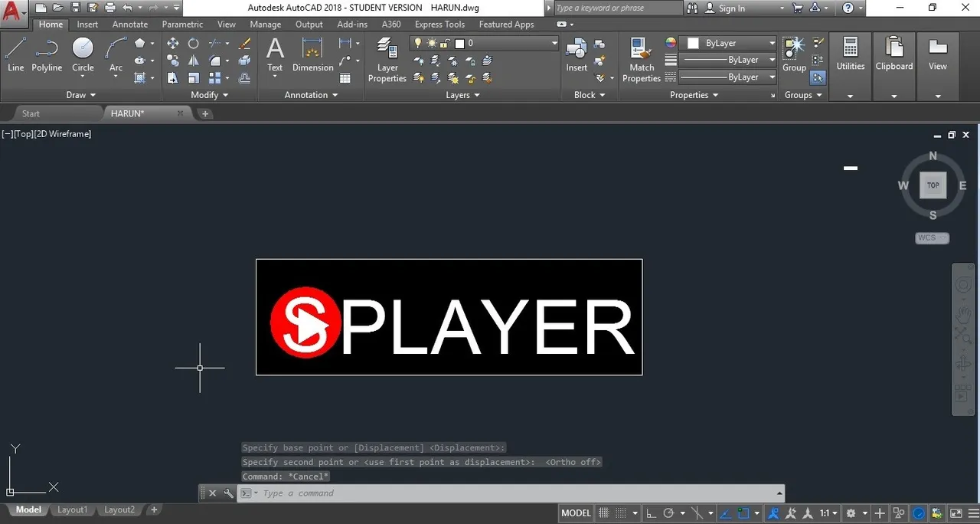Expand the Layers panel
980x524 pixels.
click(462, 95)
